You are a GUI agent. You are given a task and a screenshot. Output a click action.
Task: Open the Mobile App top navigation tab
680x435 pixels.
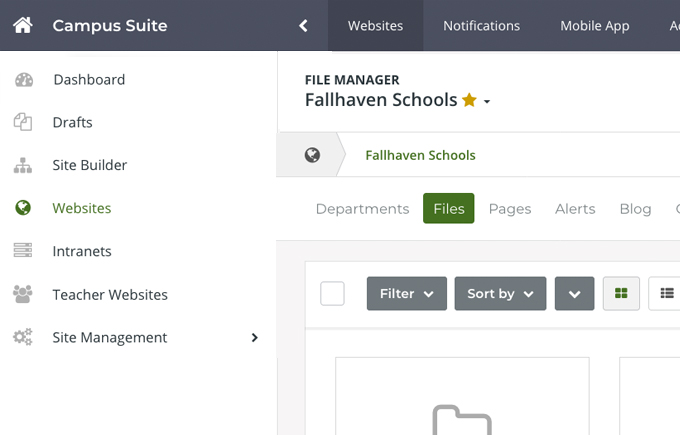[595, 26]
